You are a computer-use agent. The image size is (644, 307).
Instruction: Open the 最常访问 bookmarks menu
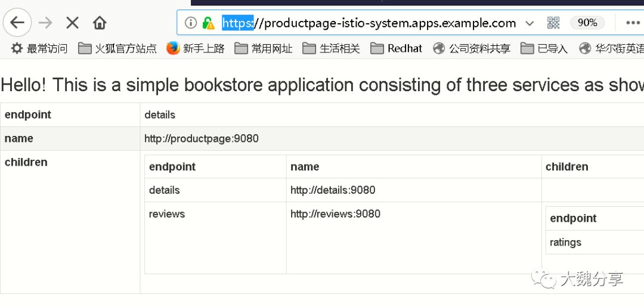39,48
